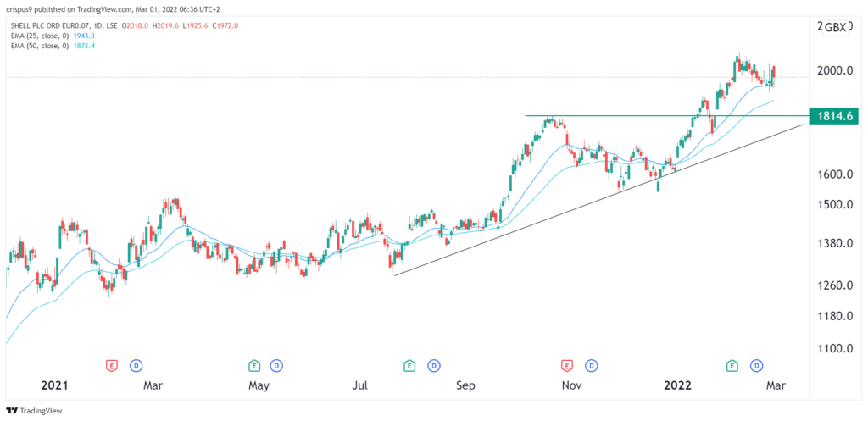Click the dividend D marker just left of Mar 2021
This screenshot has width=868, height=421.
136,365
